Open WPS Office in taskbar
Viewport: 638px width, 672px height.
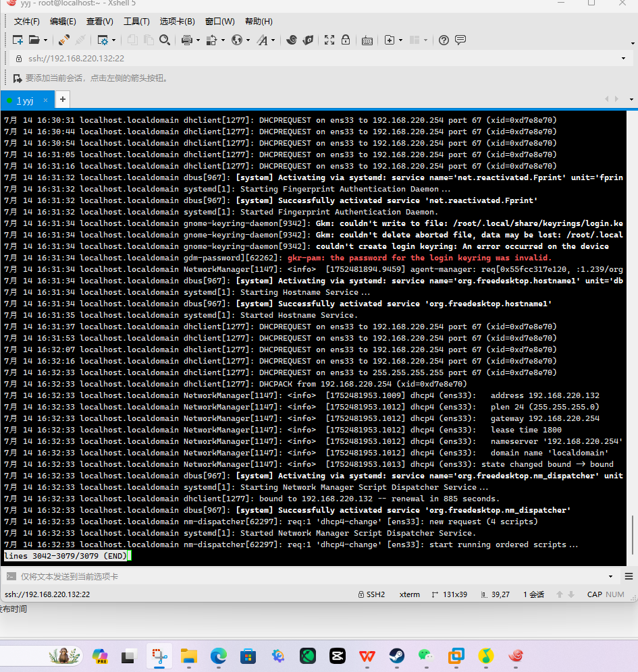(x=367, y=656)
